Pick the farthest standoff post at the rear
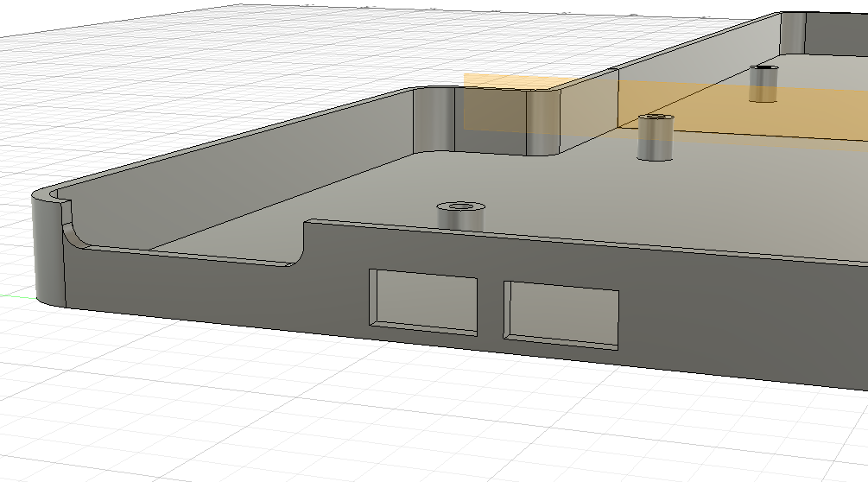The image size is (868, 482). click(x=763, y=86)
